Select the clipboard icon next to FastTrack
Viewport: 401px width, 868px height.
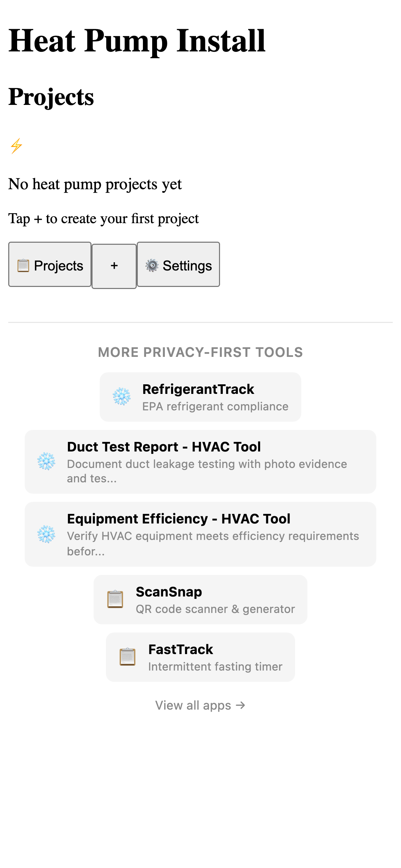(x=127, y=657)
